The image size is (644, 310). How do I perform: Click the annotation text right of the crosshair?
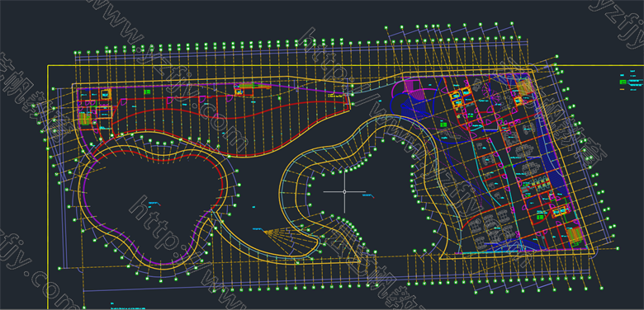(x=368, y=196)
